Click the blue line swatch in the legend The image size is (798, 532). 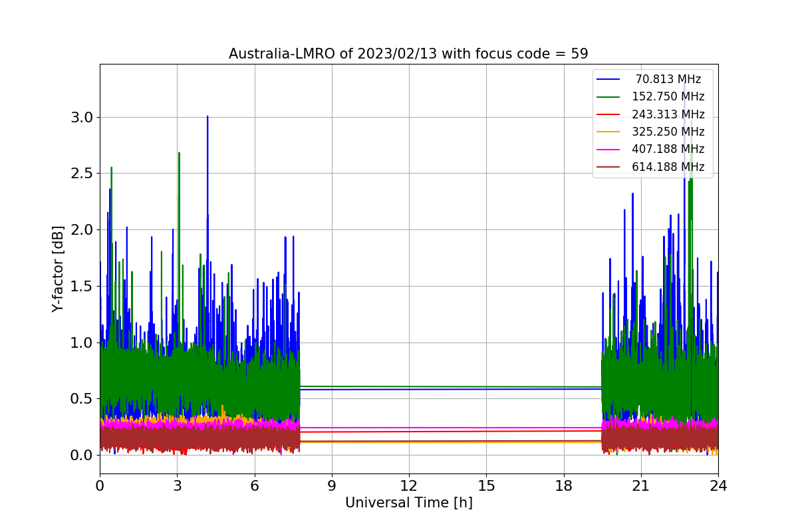(x=608, y=79)
